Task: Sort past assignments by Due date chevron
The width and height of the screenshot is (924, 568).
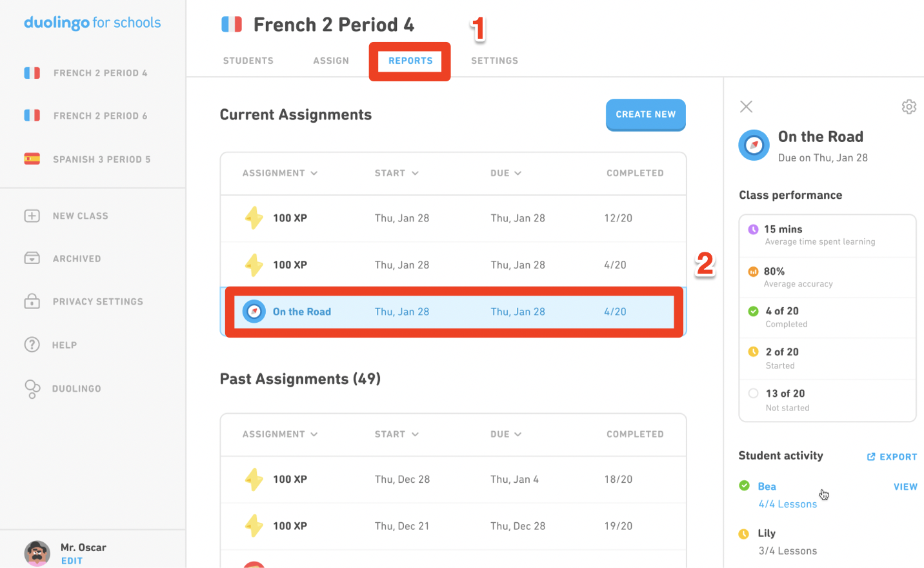Action: click(x=518, y=434)
